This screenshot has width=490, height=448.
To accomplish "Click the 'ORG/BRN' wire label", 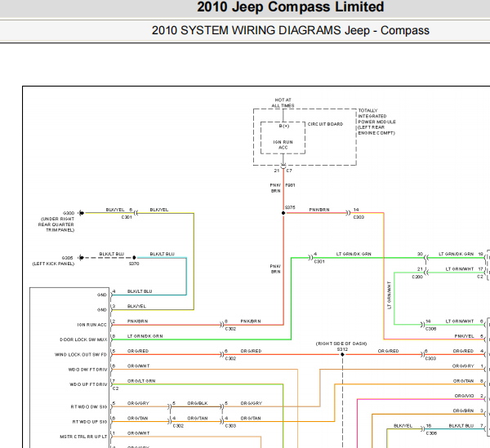I will point(463,410).
